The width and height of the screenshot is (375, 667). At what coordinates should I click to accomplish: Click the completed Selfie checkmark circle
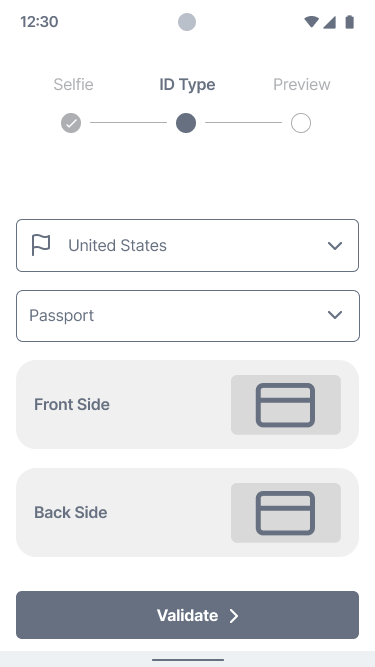pyautogui.click(x=71, y=123)
